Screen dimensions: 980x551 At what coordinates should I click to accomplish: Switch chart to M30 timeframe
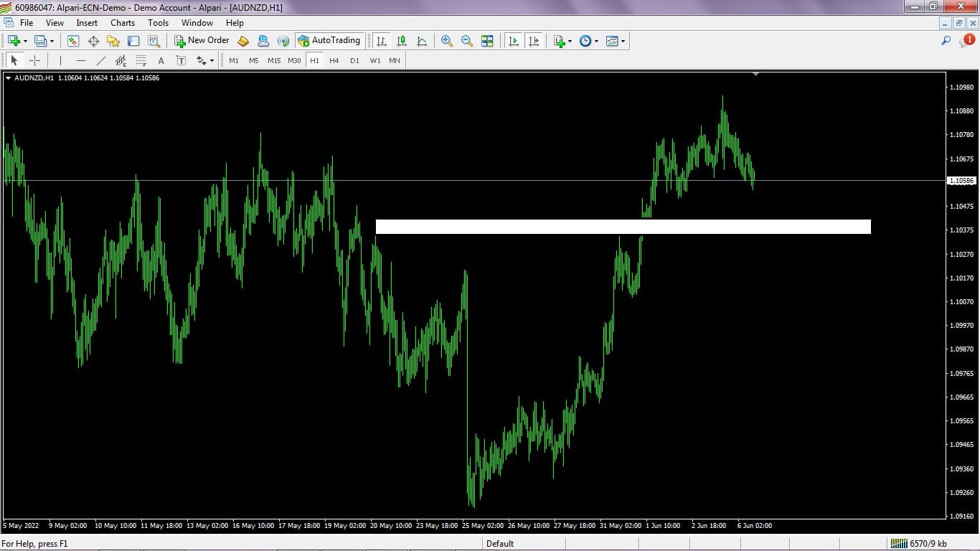point(294,60)
